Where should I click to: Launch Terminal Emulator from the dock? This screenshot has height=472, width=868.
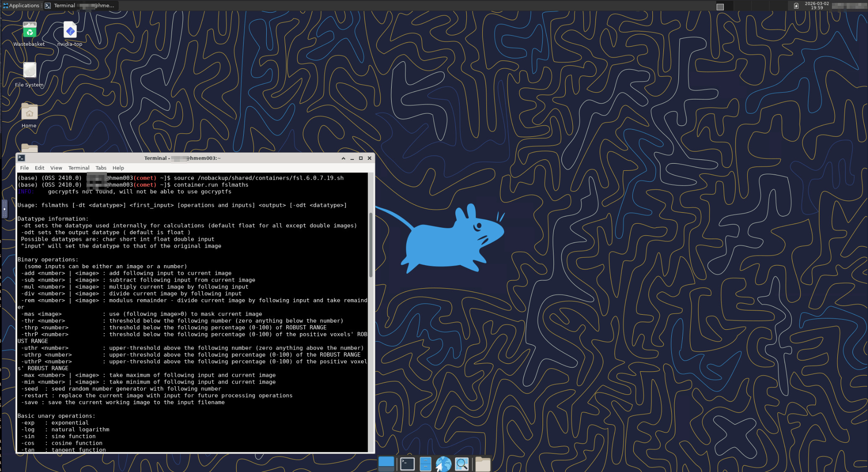pyautogui.click(x=407, y=464)
